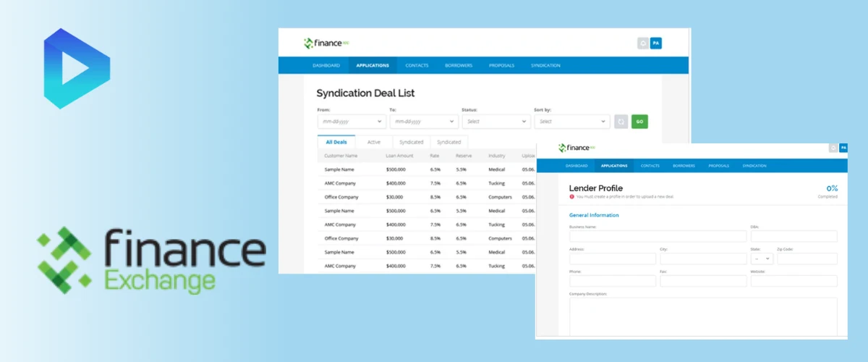Click the gray refresh icon beside the GO button
The width and height of the screenshot is (868, 362).
click(x=621, y=122)
